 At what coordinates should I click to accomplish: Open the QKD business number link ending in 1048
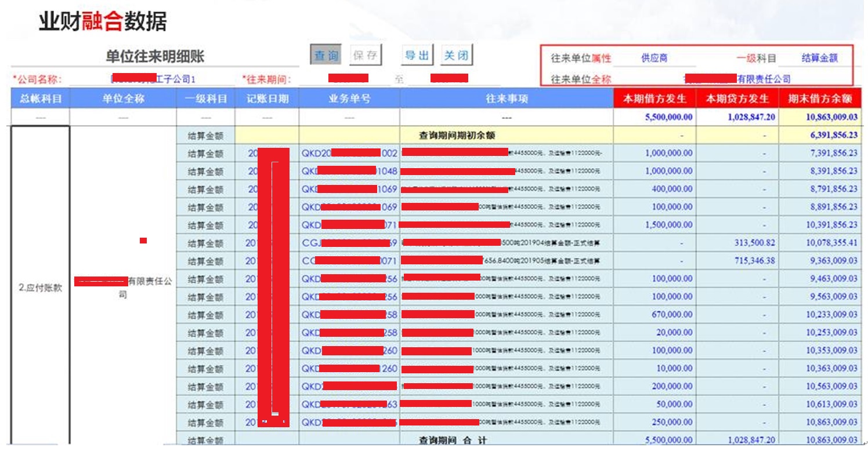pos(349,171)
